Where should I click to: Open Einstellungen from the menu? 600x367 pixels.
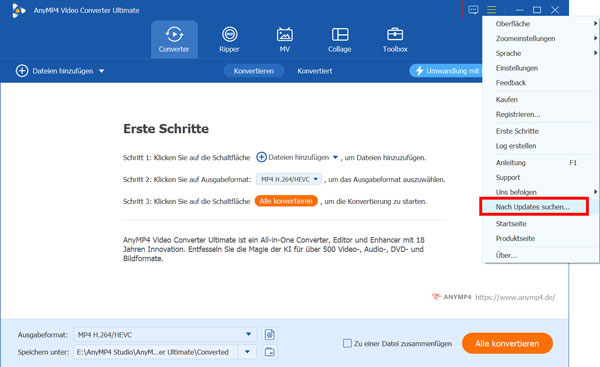coord(541,68)
